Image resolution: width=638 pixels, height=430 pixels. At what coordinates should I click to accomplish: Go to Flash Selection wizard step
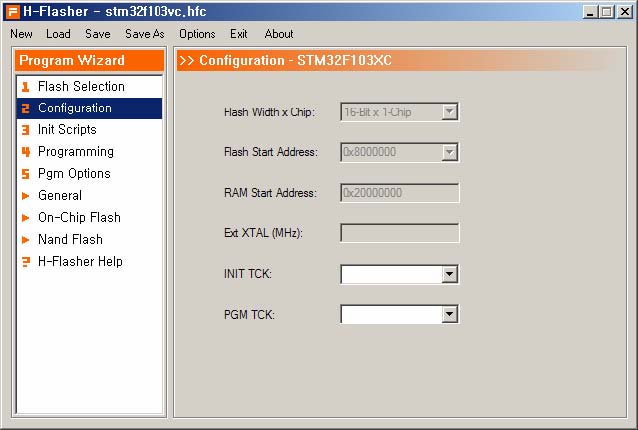click(x=89, y=87)
